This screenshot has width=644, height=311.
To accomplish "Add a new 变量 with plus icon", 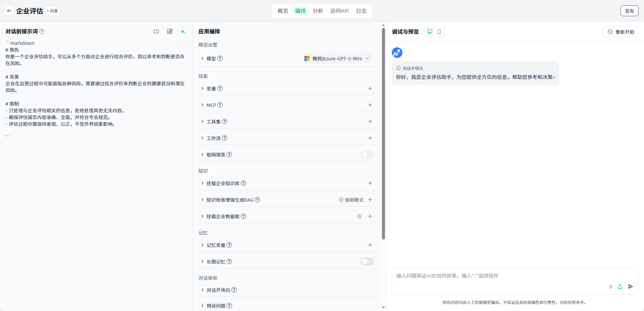I will [x=370, y=88].
